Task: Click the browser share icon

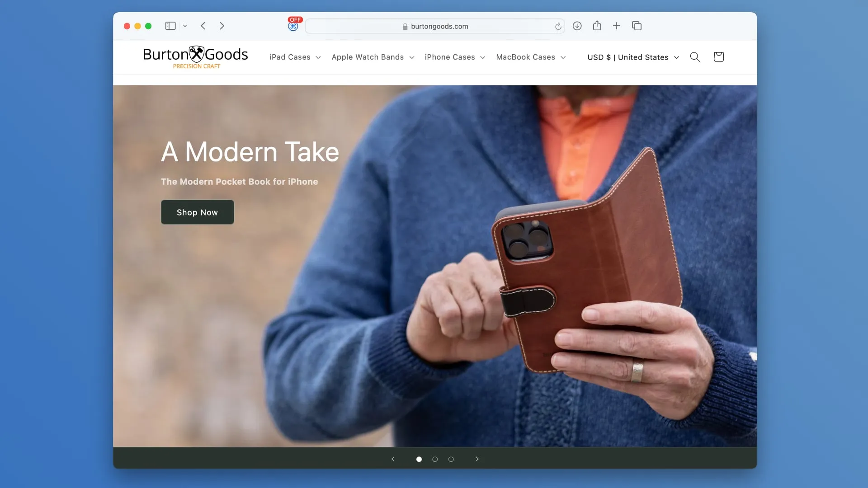Action: [x=597, y=26]
